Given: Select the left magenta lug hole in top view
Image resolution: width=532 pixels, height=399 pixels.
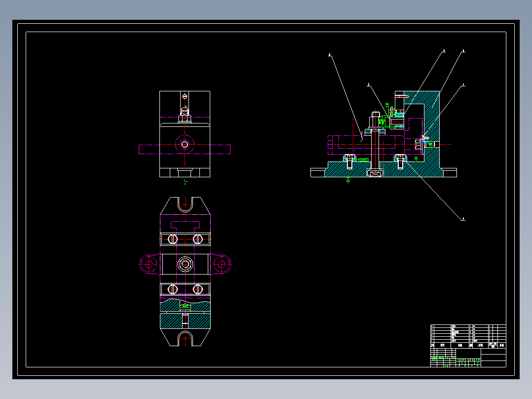Looking at the screenshot, I should point(148,264).
